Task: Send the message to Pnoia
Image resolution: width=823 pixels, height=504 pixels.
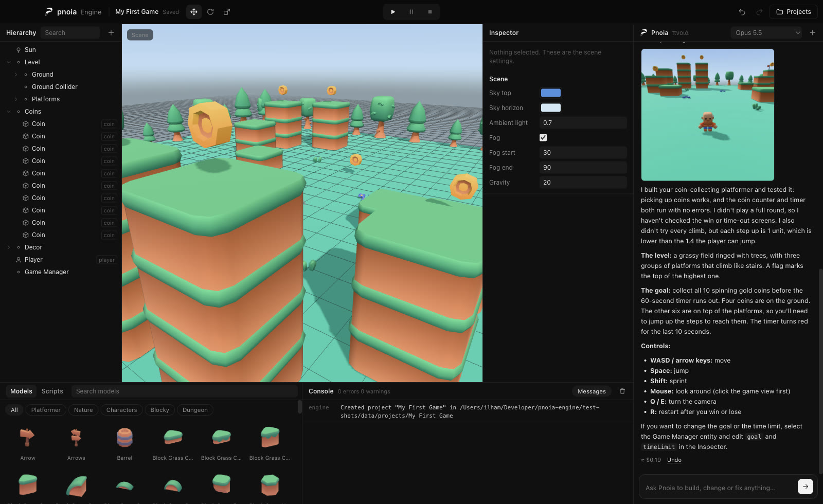Action: [805, 487]
